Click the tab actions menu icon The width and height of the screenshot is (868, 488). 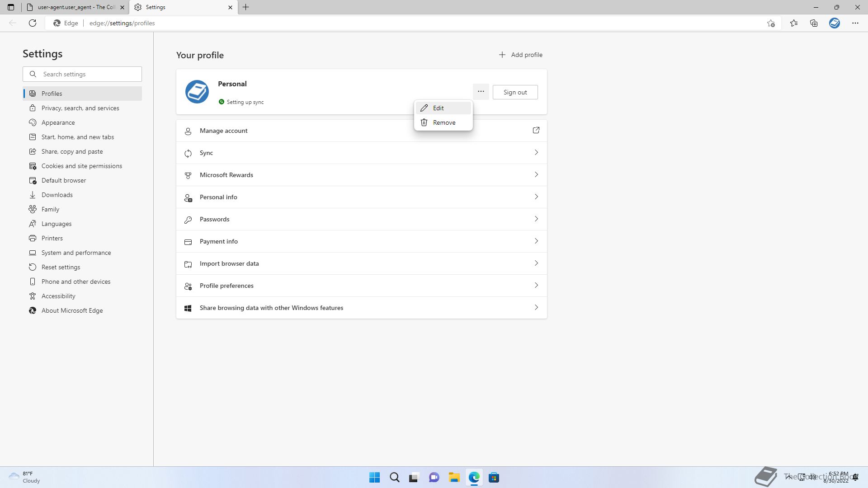coord(11,7)
